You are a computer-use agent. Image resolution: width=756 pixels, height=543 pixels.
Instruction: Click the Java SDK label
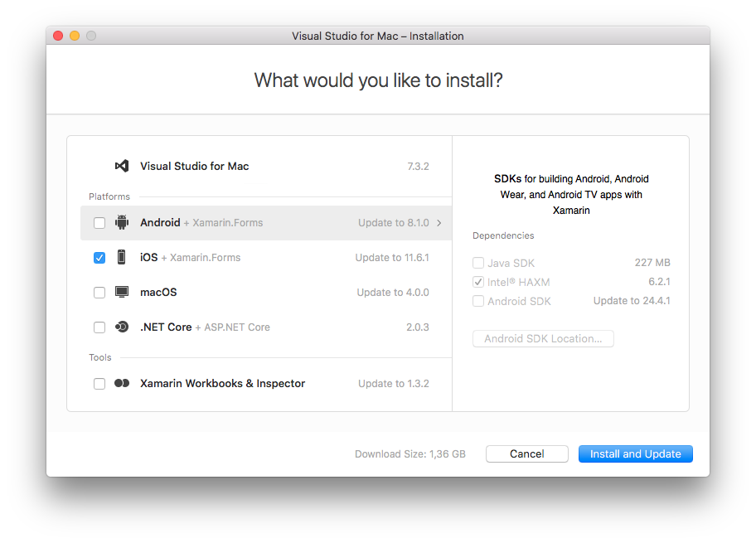(511, 263)
